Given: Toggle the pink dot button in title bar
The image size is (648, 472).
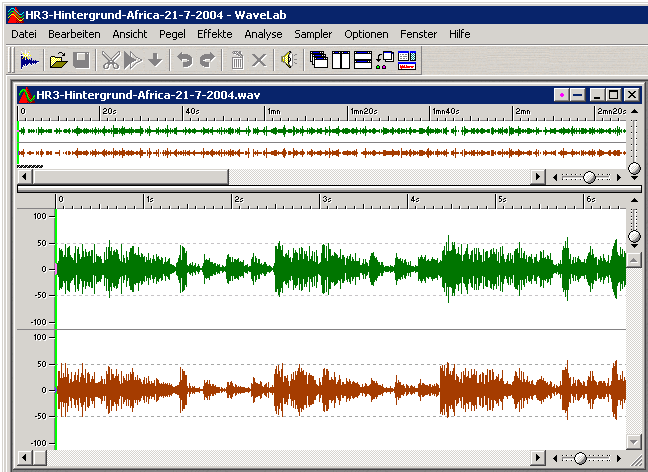Looking at the screenshot, I should tap(563, 94).
